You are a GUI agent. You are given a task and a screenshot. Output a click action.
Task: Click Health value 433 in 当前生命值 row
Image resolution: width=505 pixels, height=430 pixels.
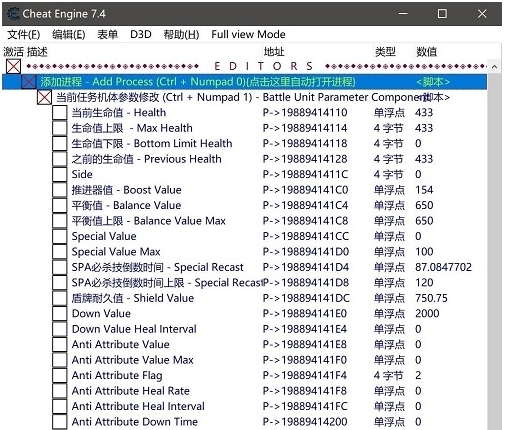pyautogui.click(x=424, y=113)
